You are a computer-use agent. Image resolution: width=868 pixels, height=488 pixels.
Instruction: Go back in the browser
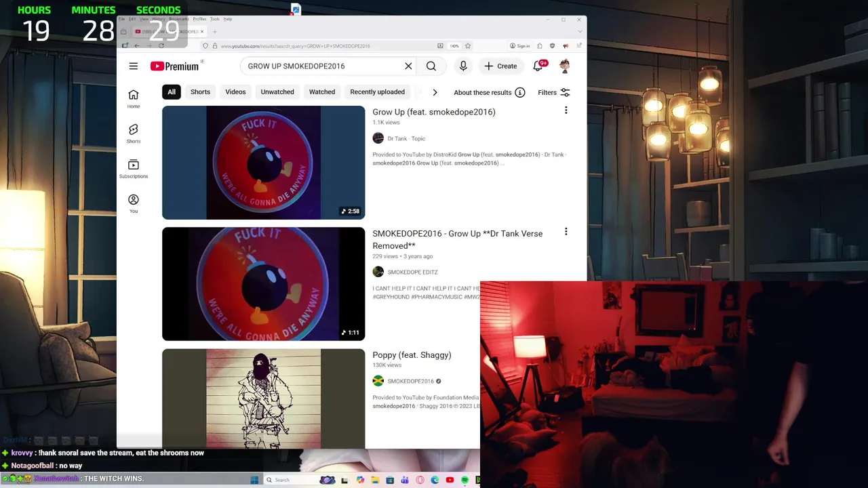click(137, 46)
